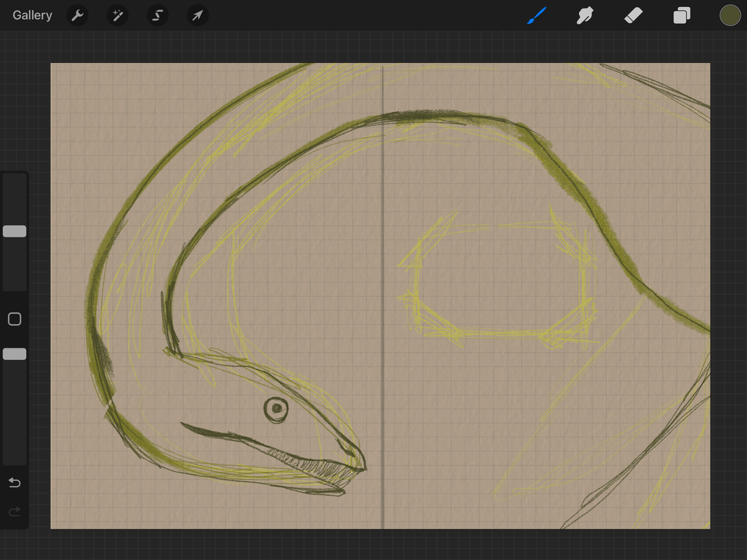Click the eel's eye on canvas
747x560 pixels.
(x=277, y=409)
